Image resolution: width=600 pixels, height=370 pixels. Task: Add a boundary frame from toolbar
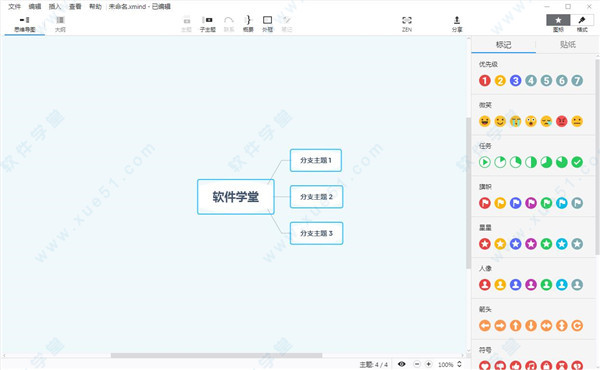pos(267,24)
